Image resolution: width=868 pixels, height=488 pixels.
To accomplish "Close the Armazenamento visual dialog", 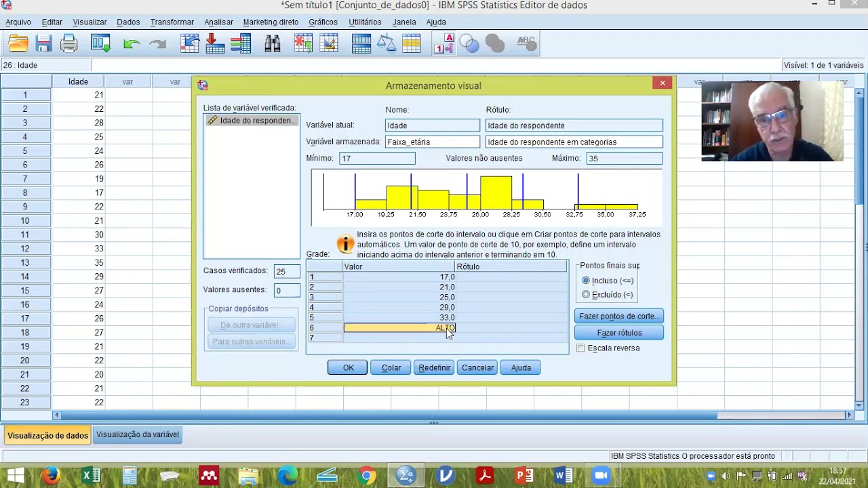I will (663, 83).
